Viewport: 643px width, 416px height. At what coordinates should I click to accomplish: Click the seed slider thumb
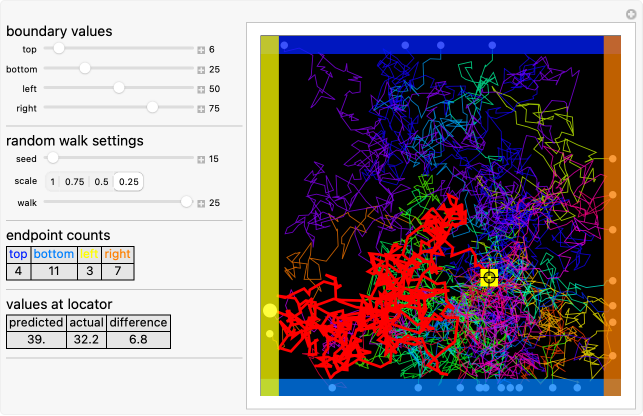[53, 158]
